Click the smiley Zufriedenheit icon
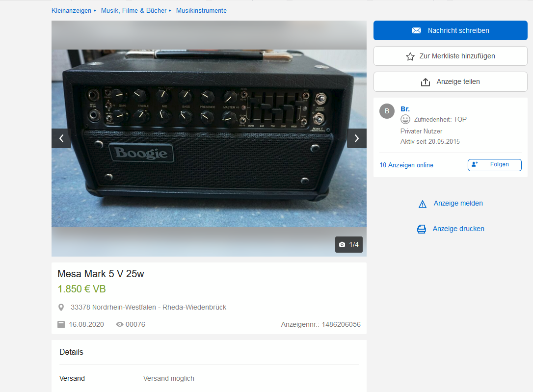The height and width of the screenshot is (392, 533). [x=405, y=119]
